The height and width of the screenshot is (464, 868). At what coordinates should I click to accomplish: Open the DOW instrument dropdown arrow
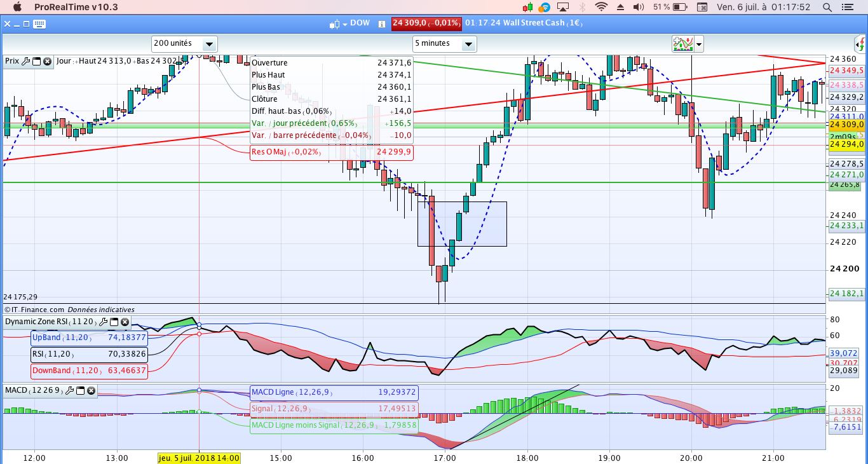tap(345, 24)
